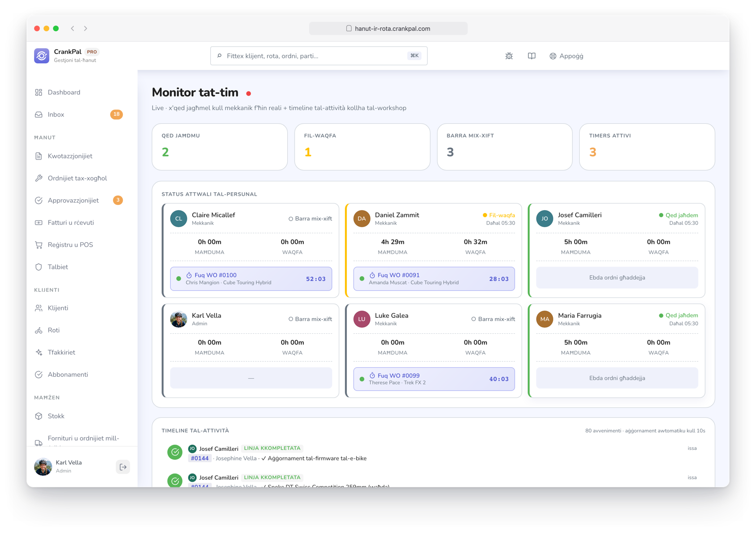
Task: Click the Fornituri truck icon
Action: 39,442
